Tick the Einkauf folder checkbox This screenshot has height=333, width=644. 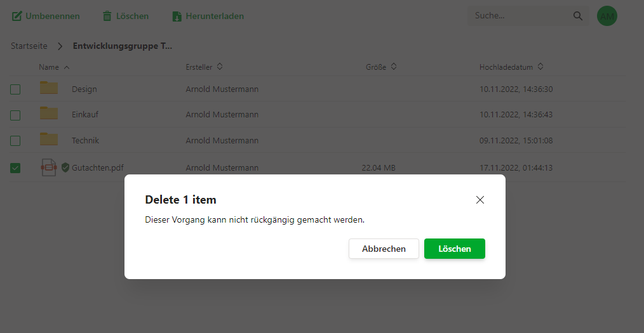[15, 115]
